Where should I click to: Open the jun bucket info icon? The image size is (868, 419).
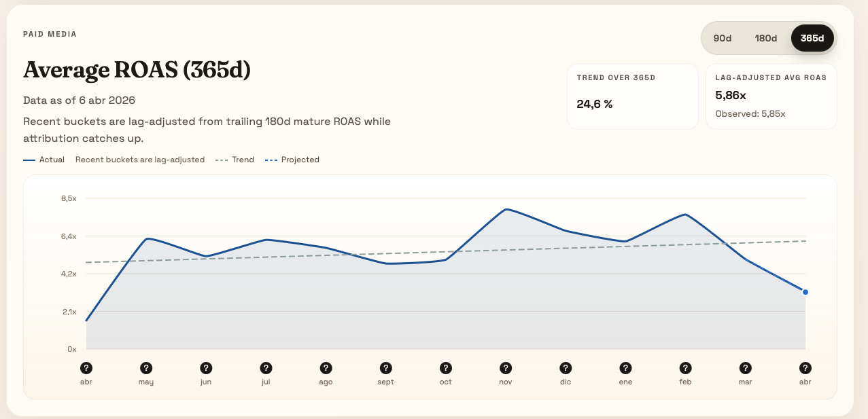(206, 367)
